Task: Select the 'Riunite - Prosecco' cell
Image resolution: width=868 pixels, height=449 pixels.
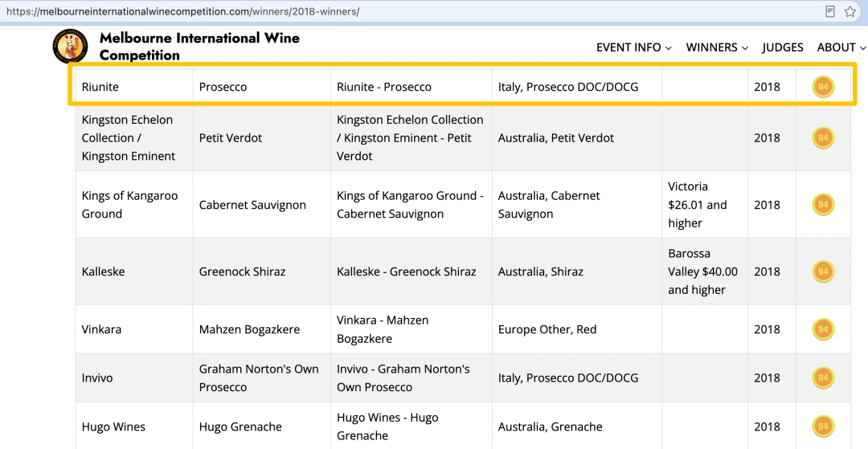Action: [411, 87]
